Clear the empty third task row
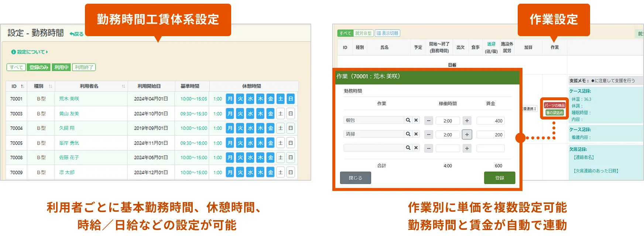 tap(416, 147)
